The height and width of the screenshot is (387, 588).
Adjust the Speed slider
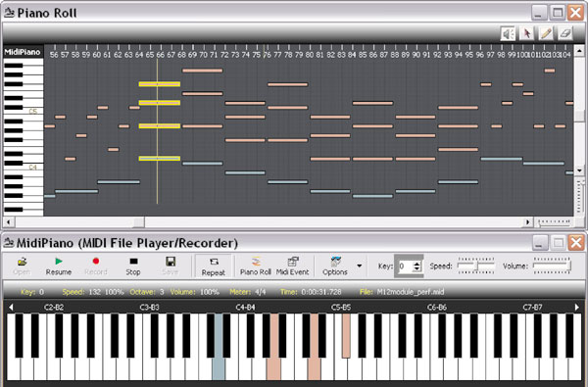(476, 266)
